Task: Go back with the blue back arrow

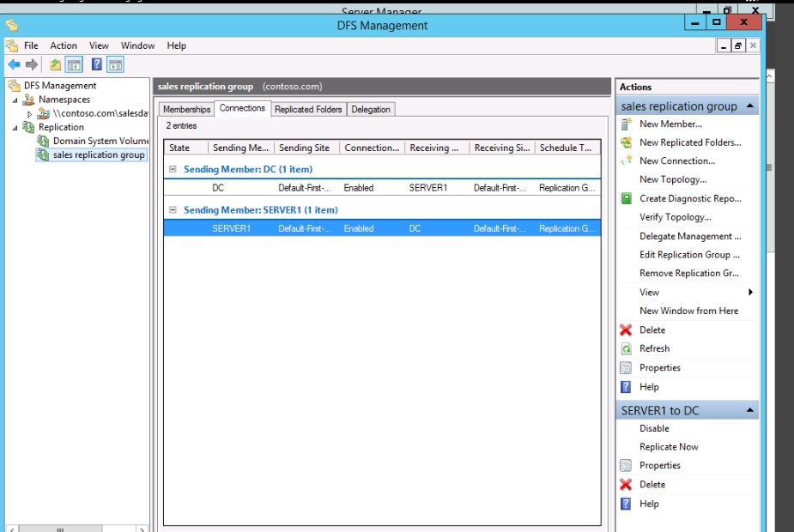Action: (15, 65)
